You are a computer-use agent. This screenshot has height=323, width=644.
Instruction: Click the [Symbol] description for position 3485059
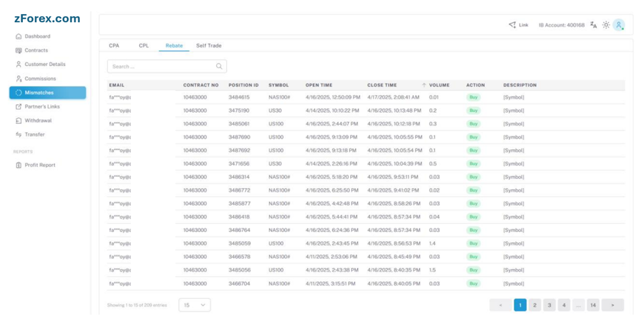[x=514, y=243]
